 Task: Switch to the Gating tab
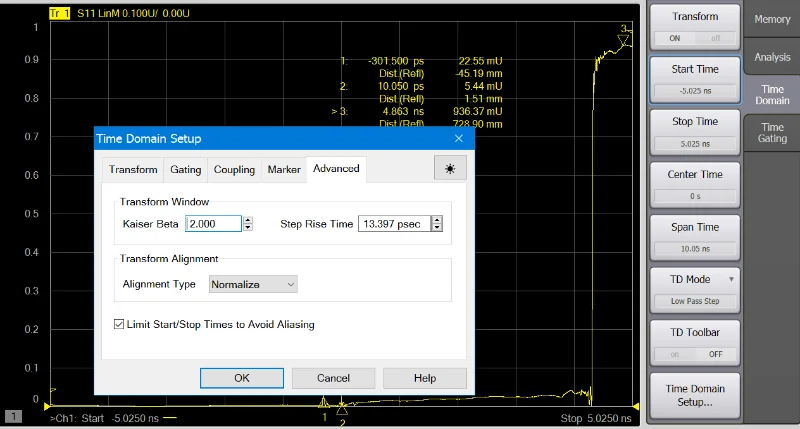coord(186,169)
